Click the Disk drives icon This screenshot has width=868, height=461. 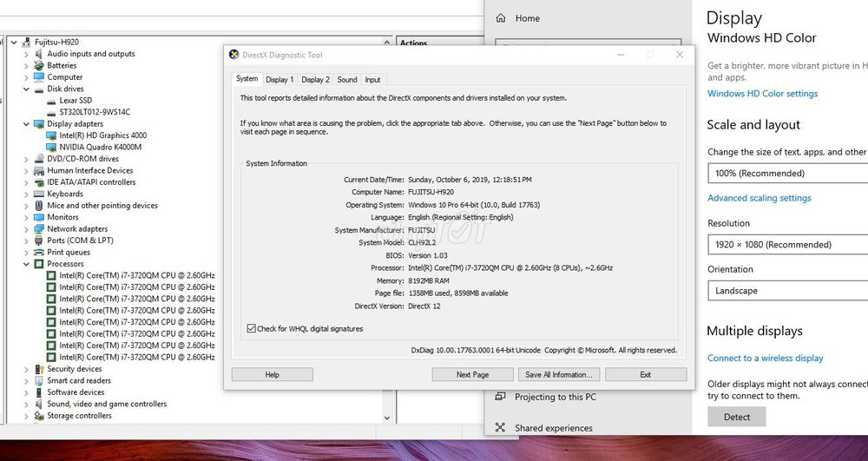pyautogui.click(x=39, y=89)
